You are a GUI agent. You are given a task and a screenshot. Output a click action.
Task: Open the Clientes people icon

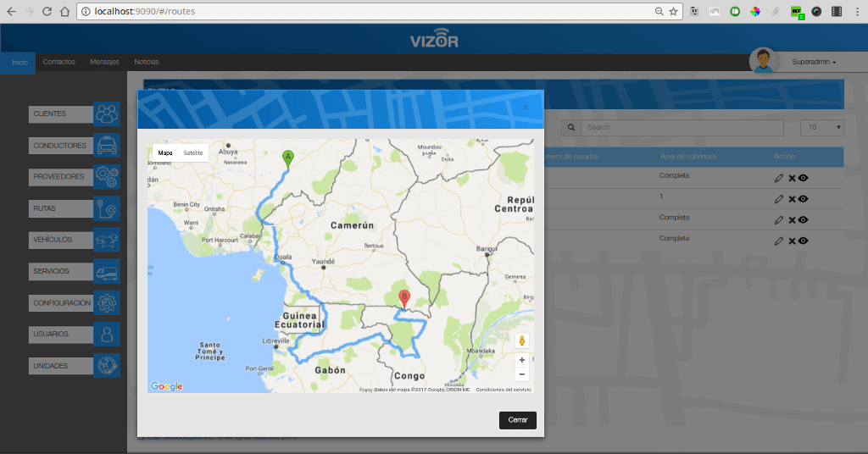[x=107, y=113]
